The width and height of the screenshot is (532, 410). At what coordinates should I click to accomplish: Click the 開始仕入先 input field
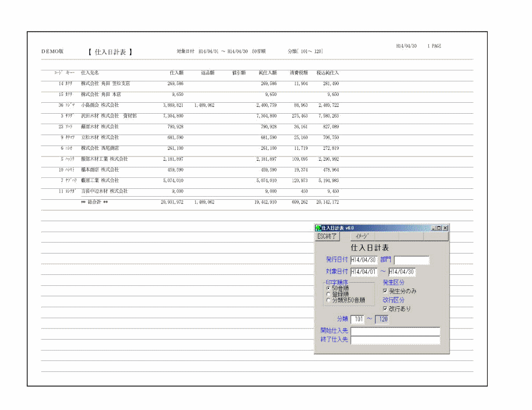click(x=395, y=331)
